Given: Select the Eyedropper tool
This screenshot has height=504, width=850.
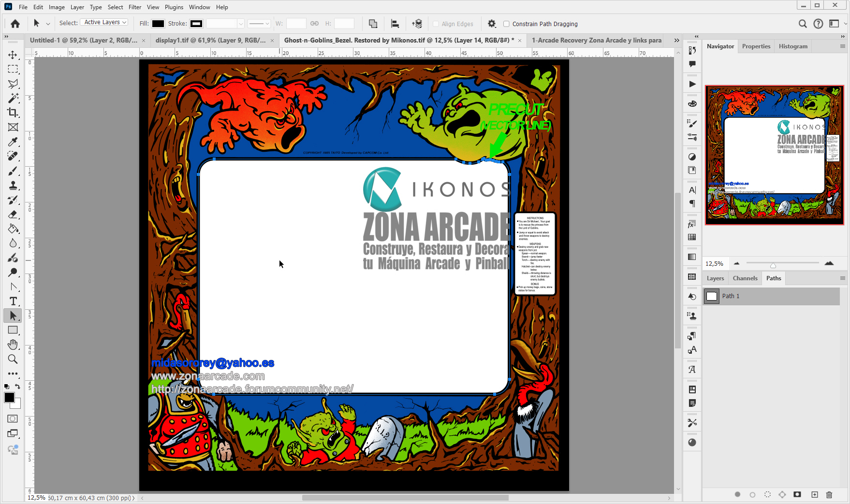Looking at the screenshot, I should [13, 142].
